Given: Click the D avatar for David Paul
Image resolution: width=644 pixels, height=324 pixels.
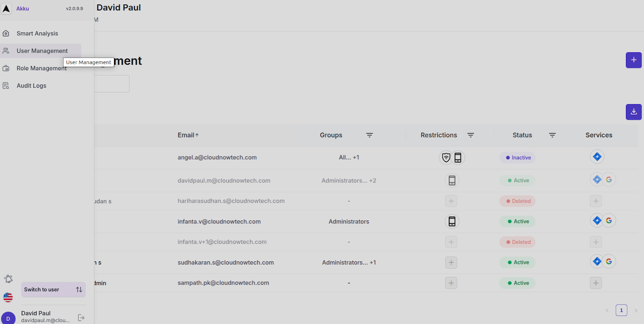Looking at the screenshot, I should 8,318.
